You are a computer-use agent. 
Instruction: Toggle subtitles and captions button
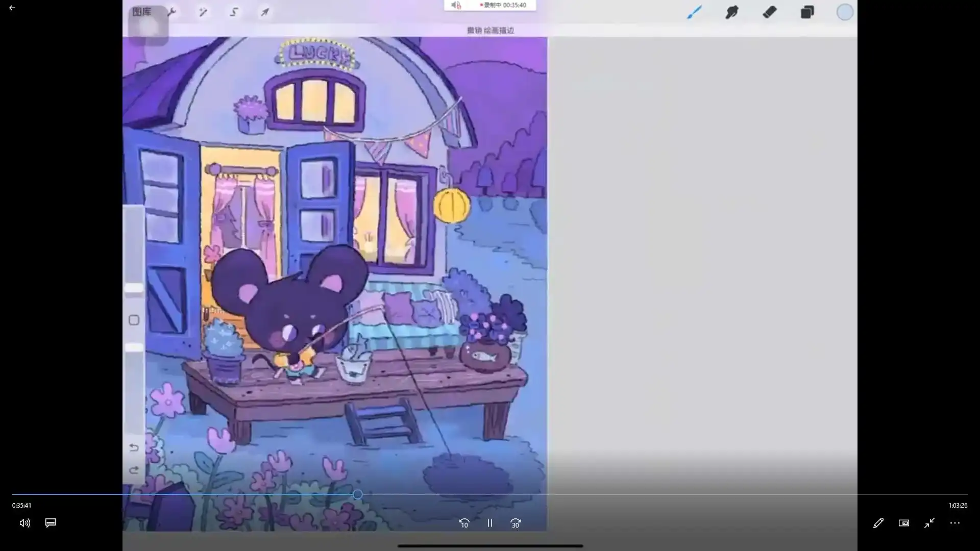[51, 523]
